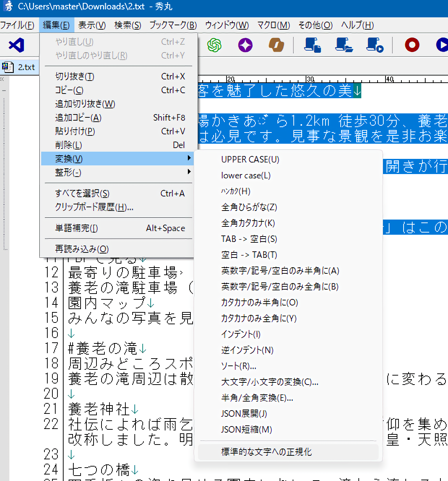Click the new macro script icon

(313, 45)
